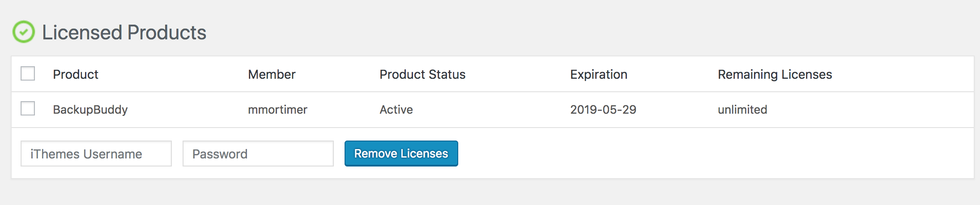
Task: Click the Active status text
Action: (396, 110)
